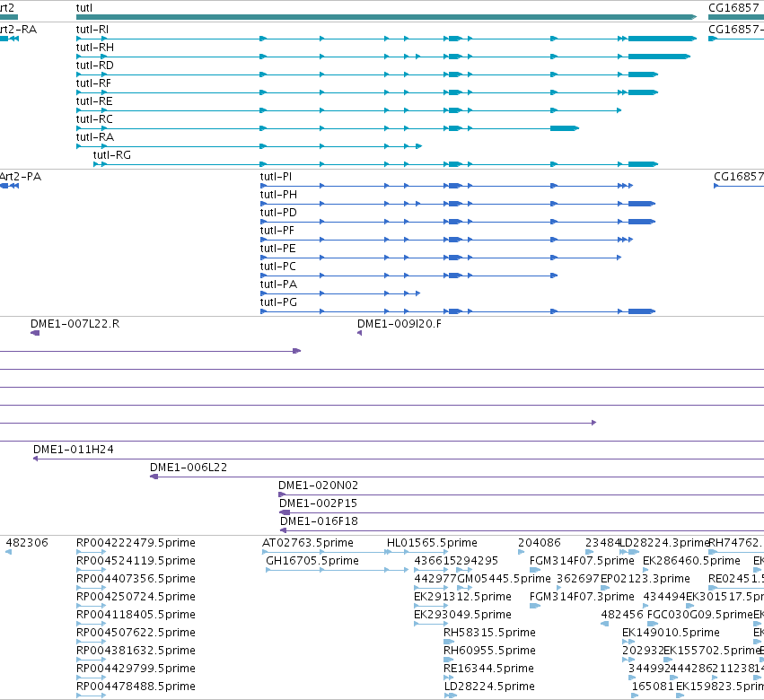Click the EK291312.5prime EST label
Image resolution: width=764 pixels, height=700 pixels.
[462, 597]
